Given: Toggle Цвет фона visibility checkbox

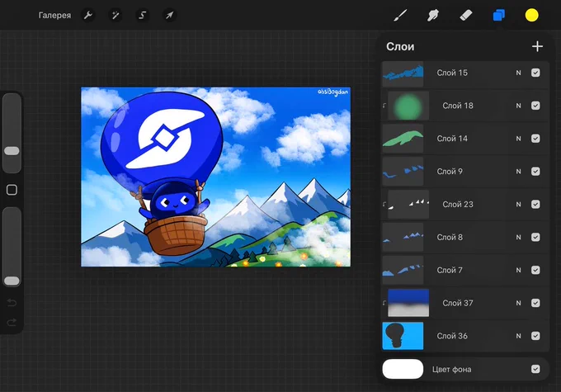Looking at the screenshot, I should click(x=535, y=369).
